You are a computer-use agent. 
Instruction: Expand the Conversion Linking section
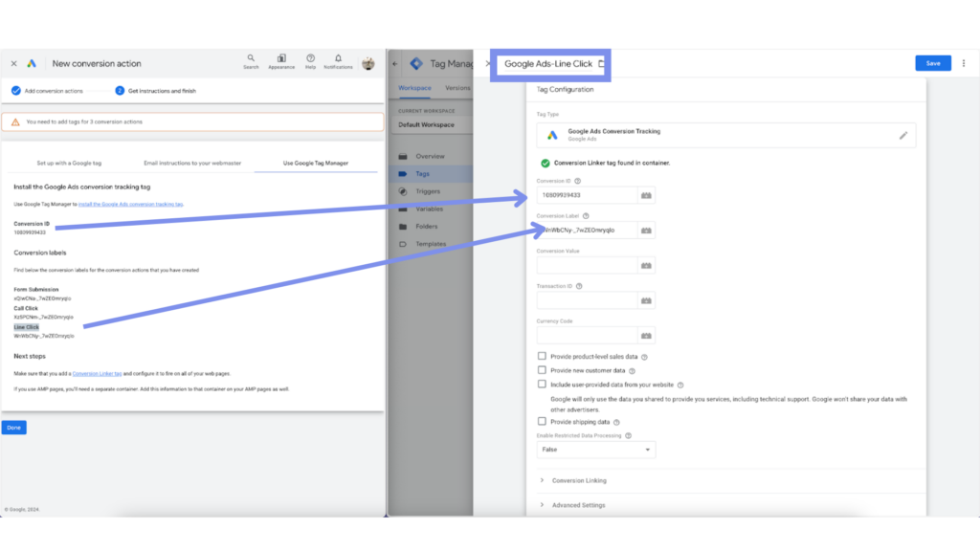coord(574,480)
